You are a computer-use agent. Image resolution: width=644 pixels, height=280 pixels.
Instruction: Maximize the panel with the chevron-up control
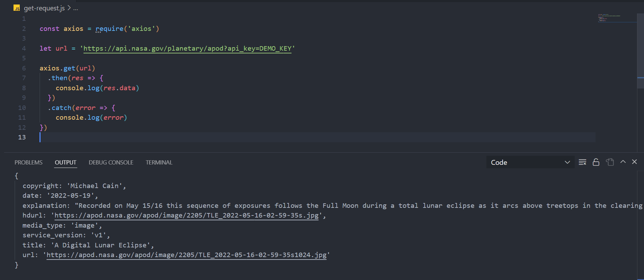[x=623, y=162]
